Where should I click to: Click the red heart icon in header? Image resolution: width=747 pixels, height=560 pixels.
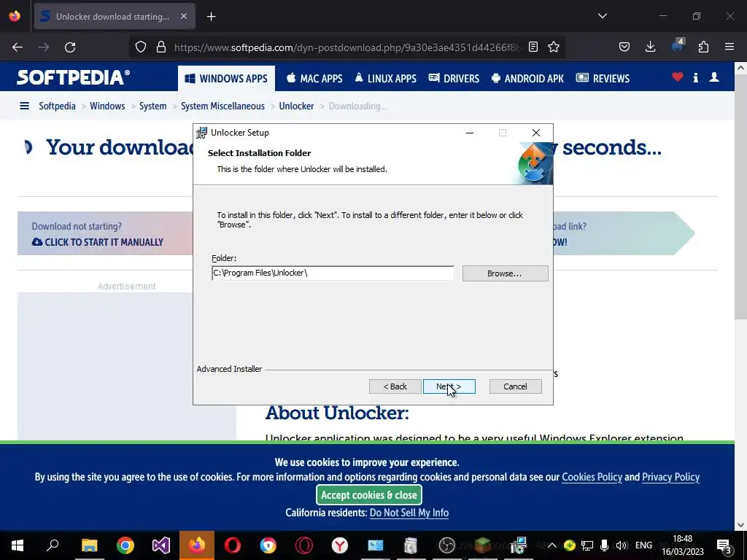click(x=678, y=77)
